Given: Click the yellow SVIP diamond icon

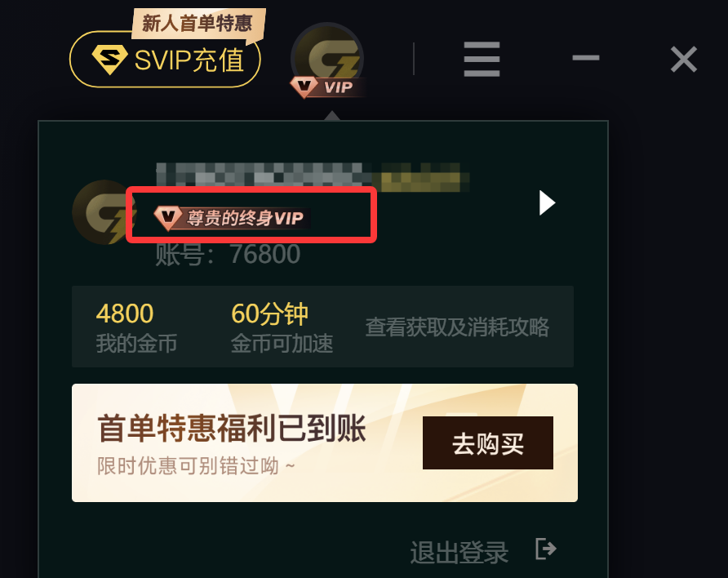Looking at the screenshot, I should [x=109, y=60].
